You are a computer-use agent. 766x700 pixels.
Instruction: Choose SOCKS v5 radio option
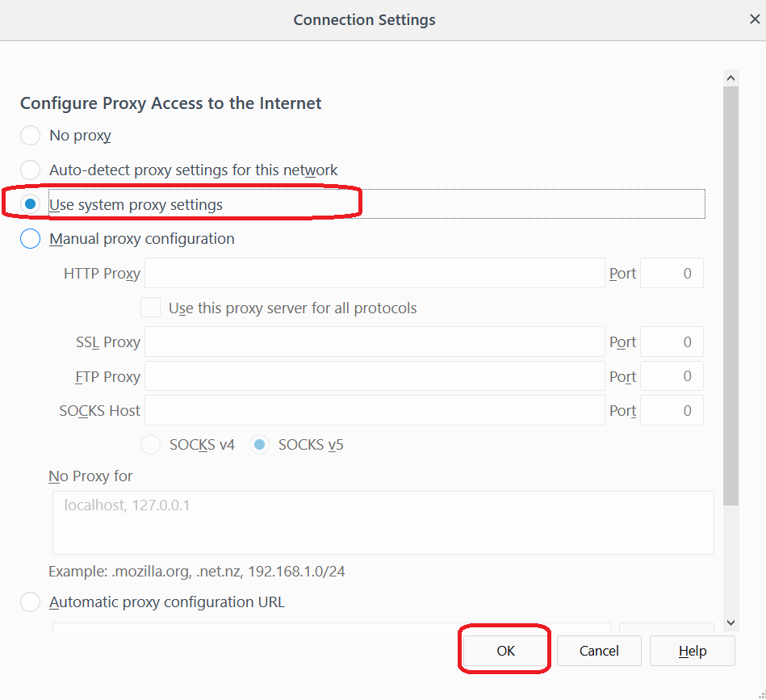[x=259, y=445]
